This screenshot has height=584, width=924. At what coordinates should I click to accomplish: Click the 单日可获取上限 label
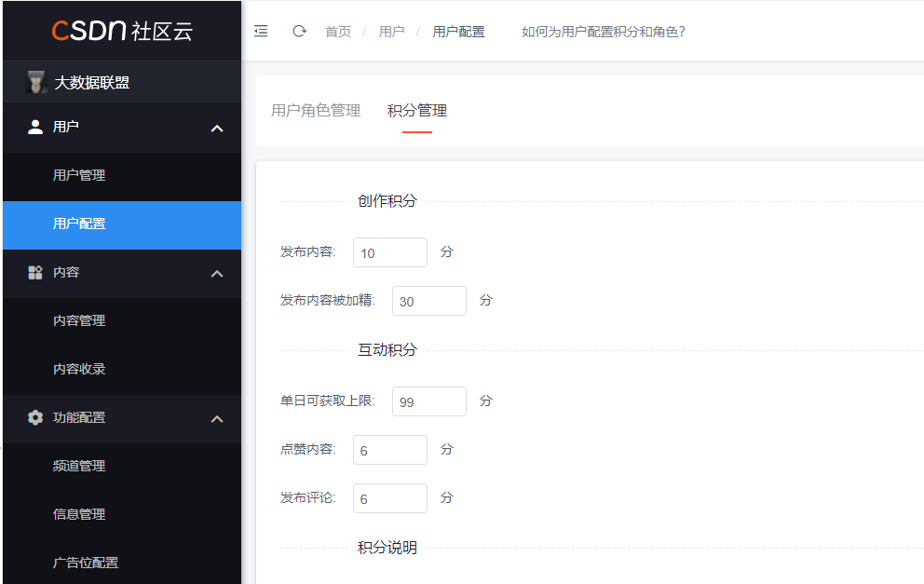point(327,401)
